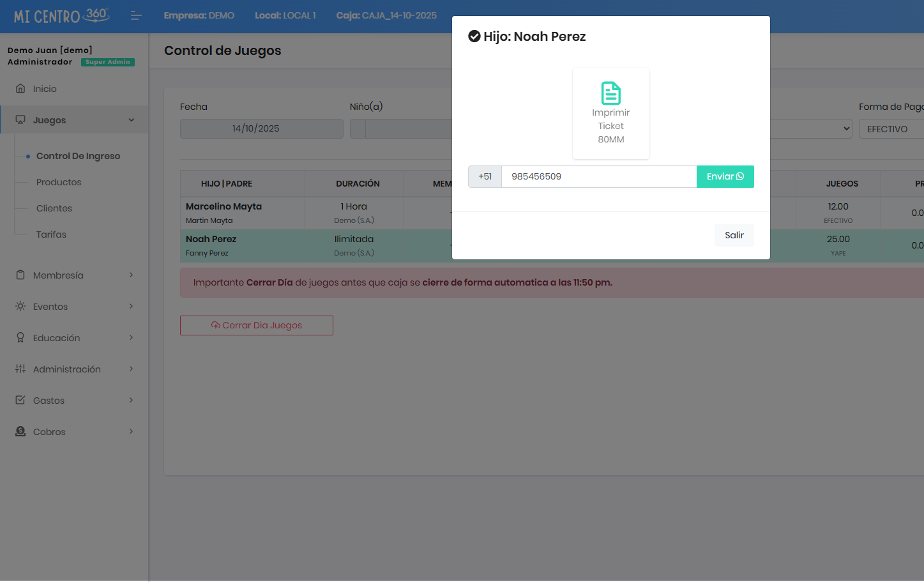Click the Cerrar Dia Juegos button
Image resolution: width=924 pixels, height=582 pixels.
click(x=257, y=325)
